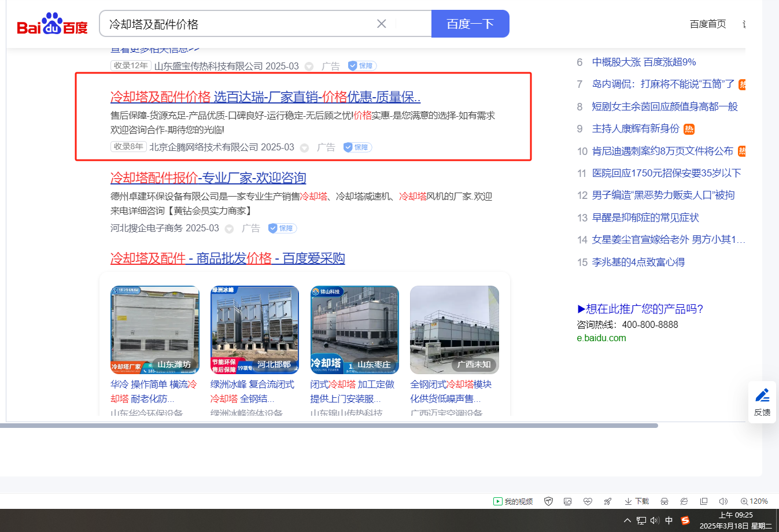Click the 收录12年 tag
779x532 pixels.
pyautogui.click(x=131, y=65)
